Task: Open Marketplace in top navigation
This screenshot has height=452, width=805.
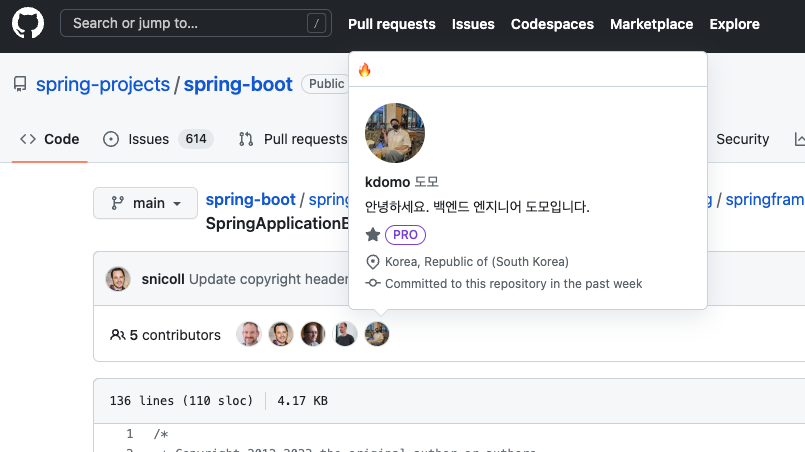Action: click(x=651, y=24)
